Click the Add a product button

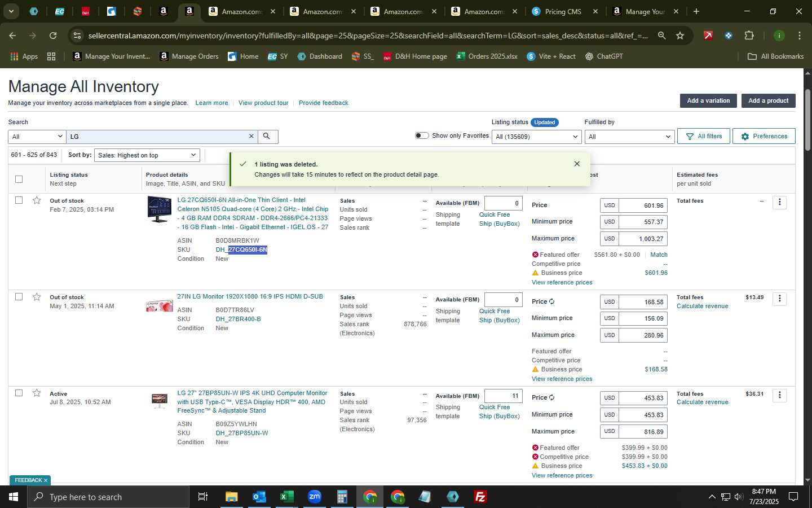click(x=768, y=100)
